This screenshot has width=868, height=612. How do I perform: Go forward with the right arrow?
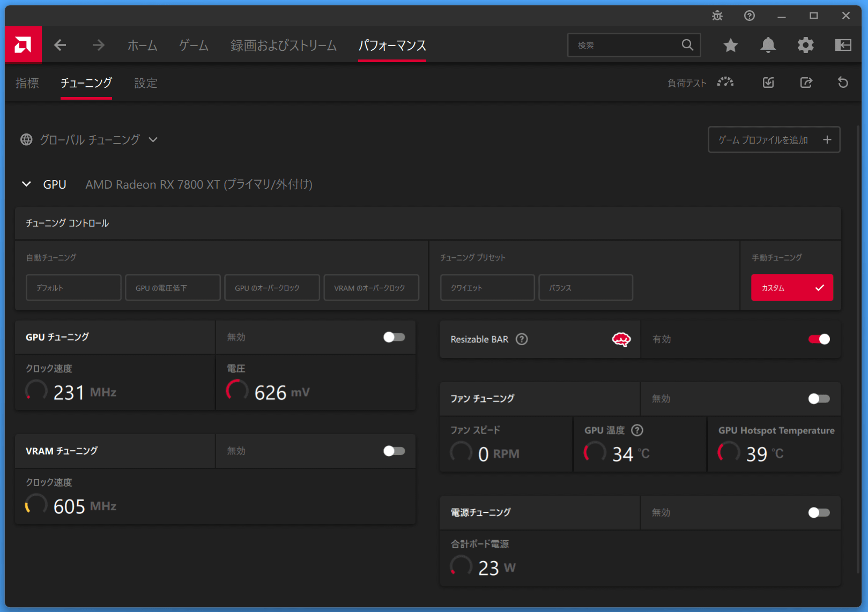click(98, 45)
